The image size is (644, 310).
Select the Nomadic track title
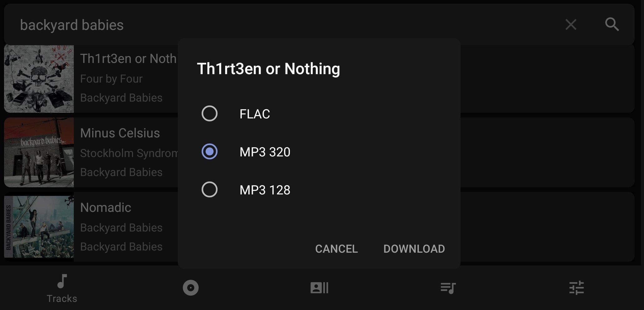[106, 207]
